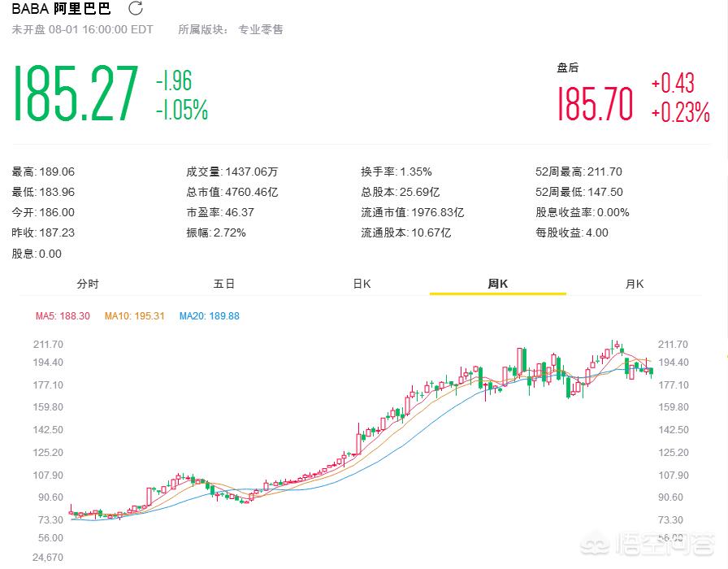Click the price change -1.96
Screen dimensions: 728x569
[x=174, y=80]
